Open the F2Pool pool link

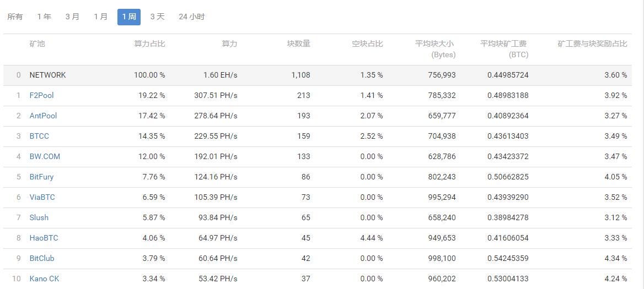[x=41, y=96]
